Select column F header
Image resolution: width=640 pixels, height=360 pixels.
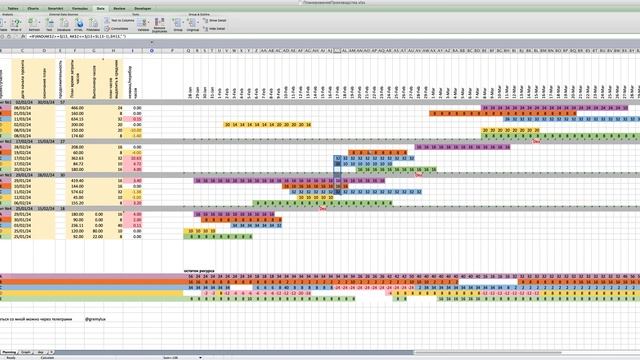pos(75,51)
